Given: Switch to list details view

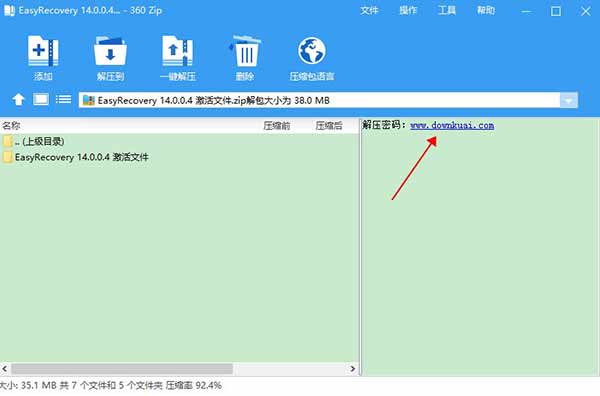Looking at the screenshot, I should click(x=63, y=99).
